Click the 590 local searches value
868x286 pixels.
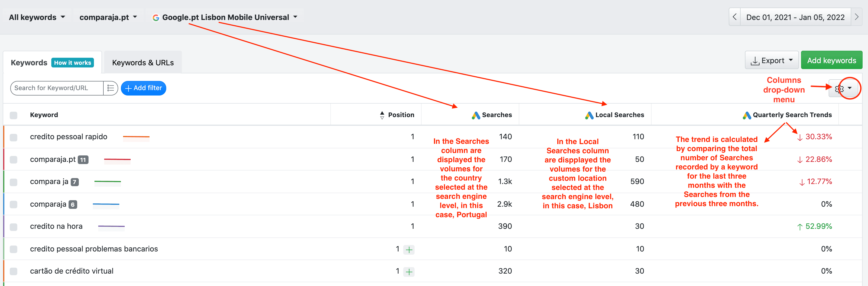pyautogui.click(x=637, y=182)
